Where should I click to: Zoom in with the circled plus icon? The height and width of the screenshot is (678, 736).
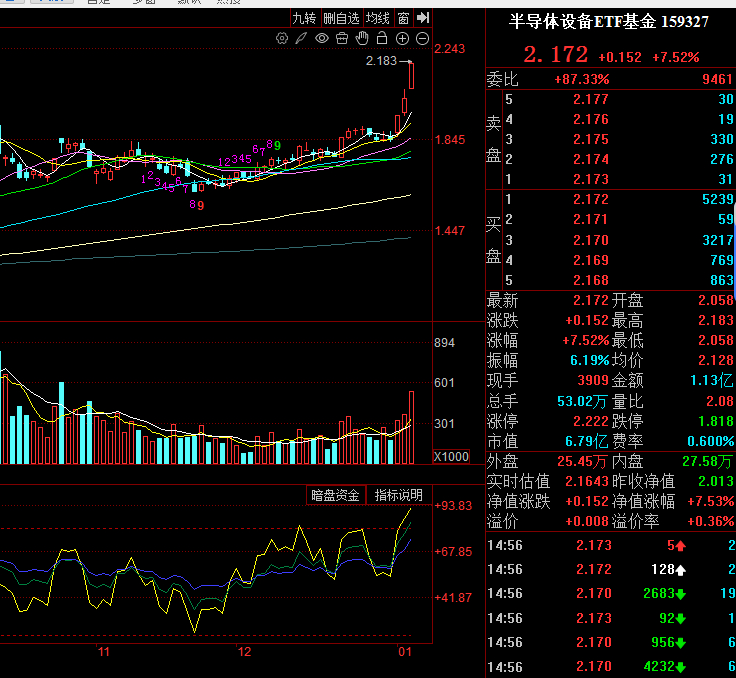click(x=402, y=39)
